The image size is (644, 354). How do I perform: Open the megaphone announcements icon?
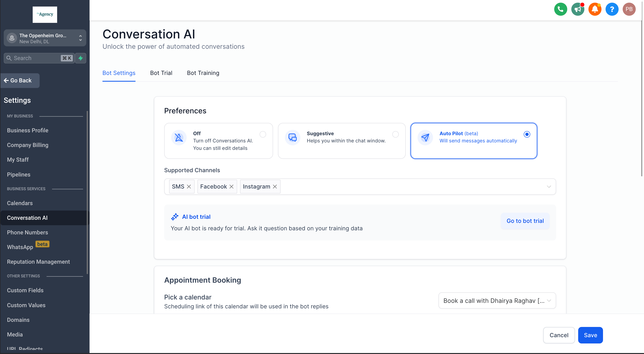click(x=578, y=9)
